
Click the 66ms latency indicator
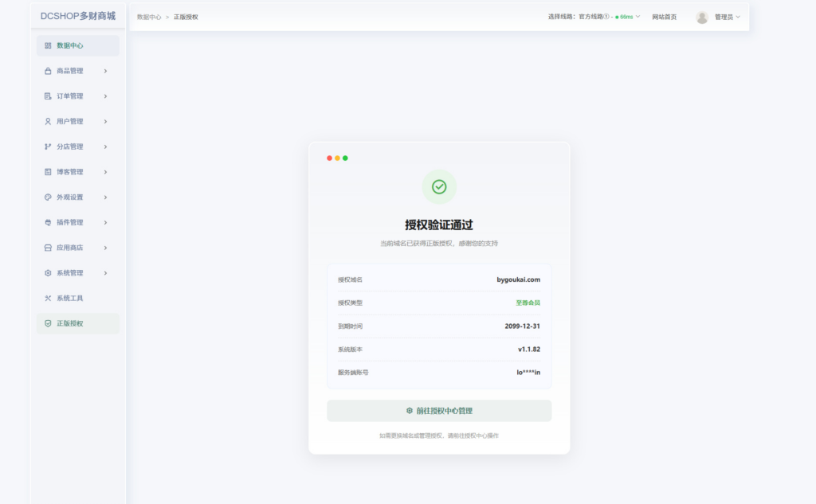624,18
